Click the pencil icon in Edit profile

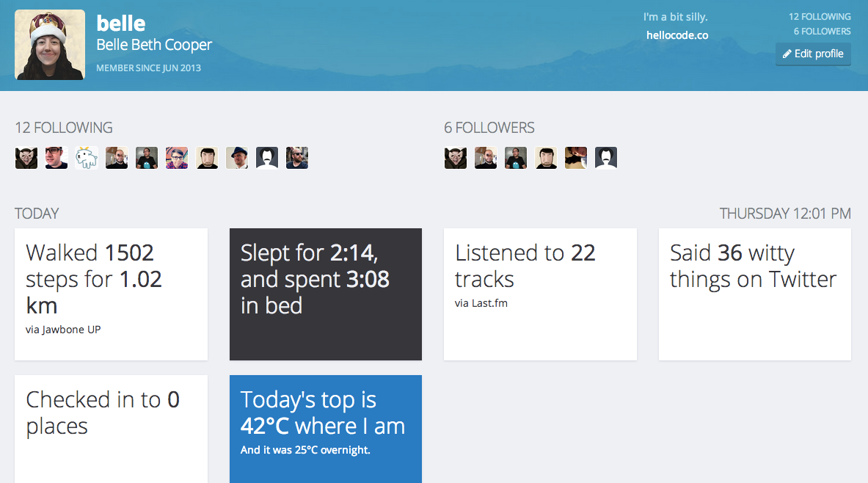[787, 54]
